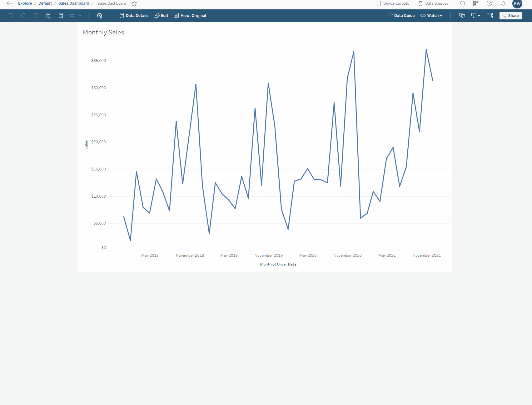Click the Share button
Viewport: 532px width, 405px height.
click(510, 16)
